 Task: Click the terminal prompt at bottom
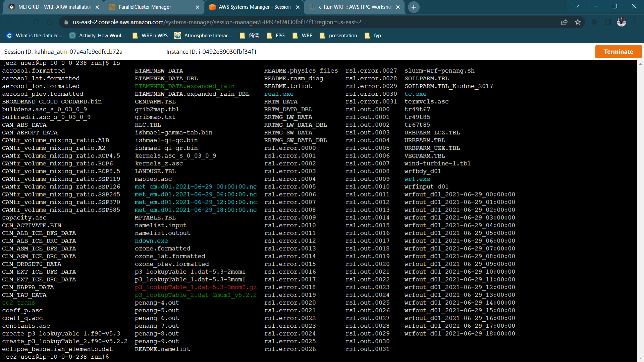point(56,357)
